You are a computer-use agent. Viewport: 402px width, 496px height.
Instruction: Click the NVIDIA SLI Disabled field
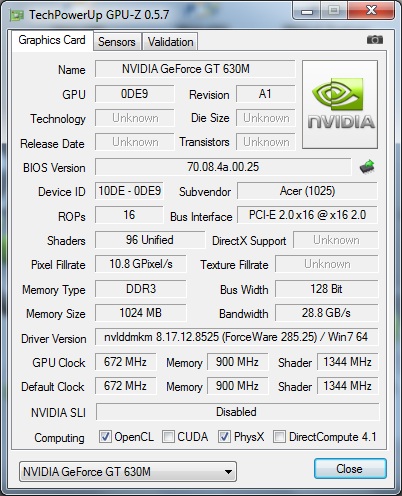[x=237, y=412]
